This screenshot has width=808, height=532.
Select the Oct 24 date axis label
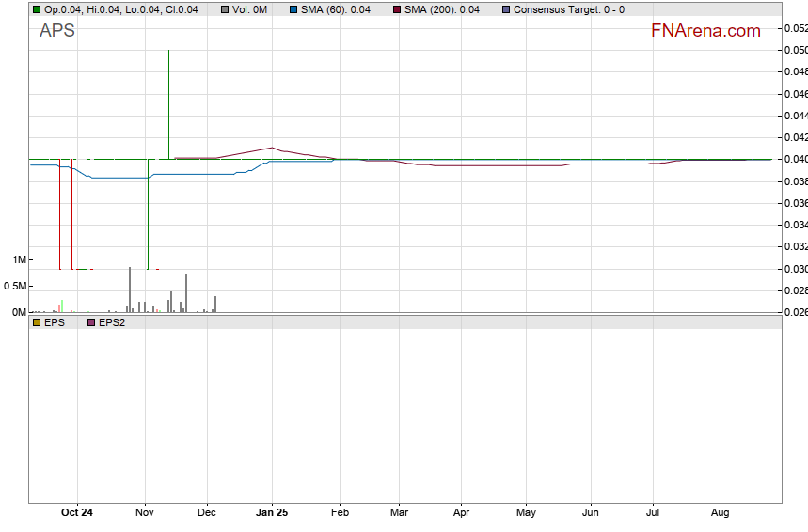point(76,513)
